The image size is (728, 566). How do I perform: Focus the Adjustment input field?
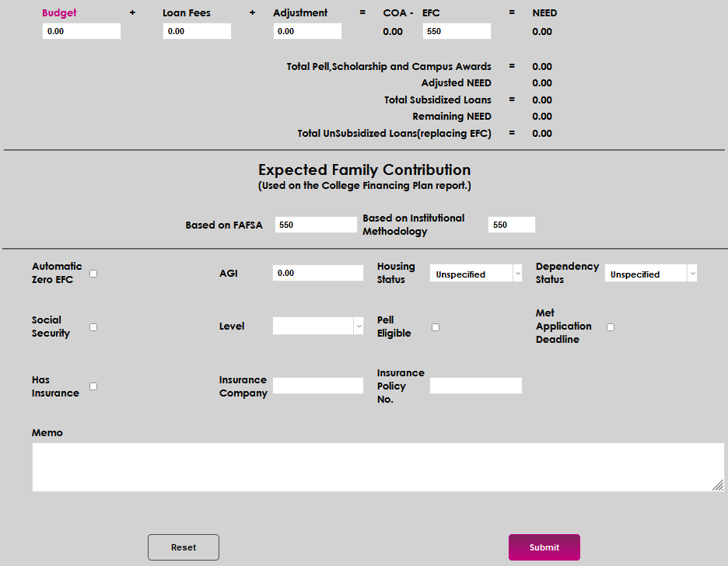click(307, 31)
